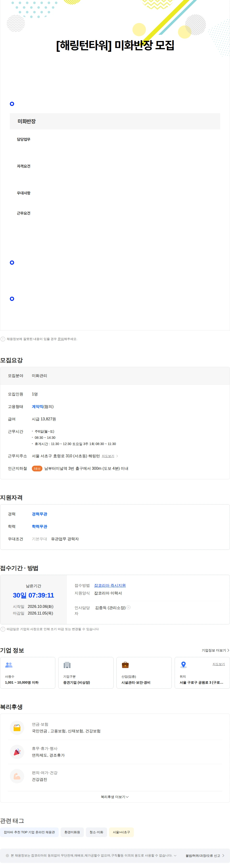The height and width of the screenshot is (868, 230).
Task: Click the 모집분야 value 미화관리
Action: pyautogui.click(x=39, y=376)
